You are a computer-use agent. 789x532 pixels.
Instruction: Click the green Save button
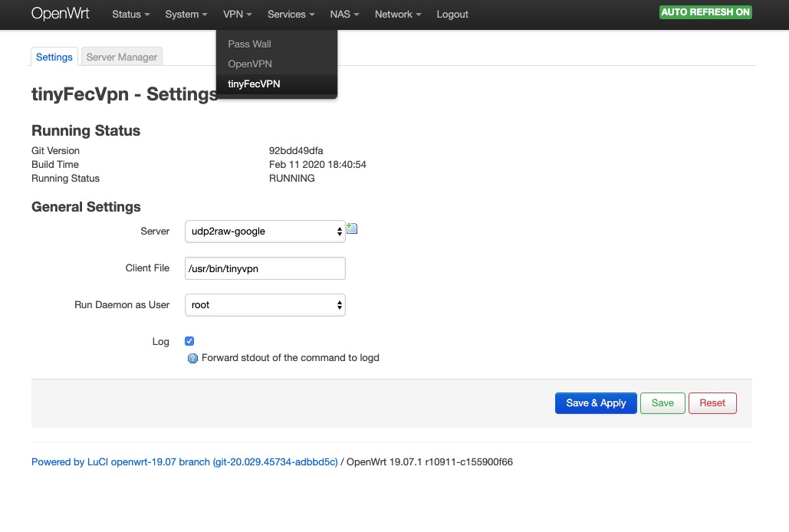(x=662, y=402)
